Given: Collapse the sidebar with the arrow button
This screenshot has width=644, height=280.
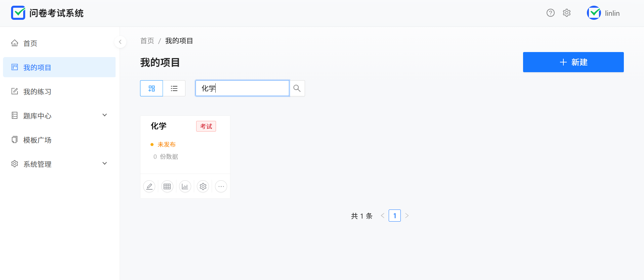Looking at the screenshot, I should pos(120,42).
